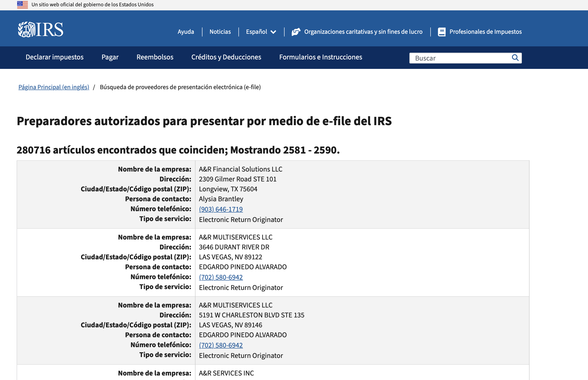Select address 3646 DURANT RIVER DR
Screen dimensions: 588x380
pyautogui.click(x=234, y=247)
